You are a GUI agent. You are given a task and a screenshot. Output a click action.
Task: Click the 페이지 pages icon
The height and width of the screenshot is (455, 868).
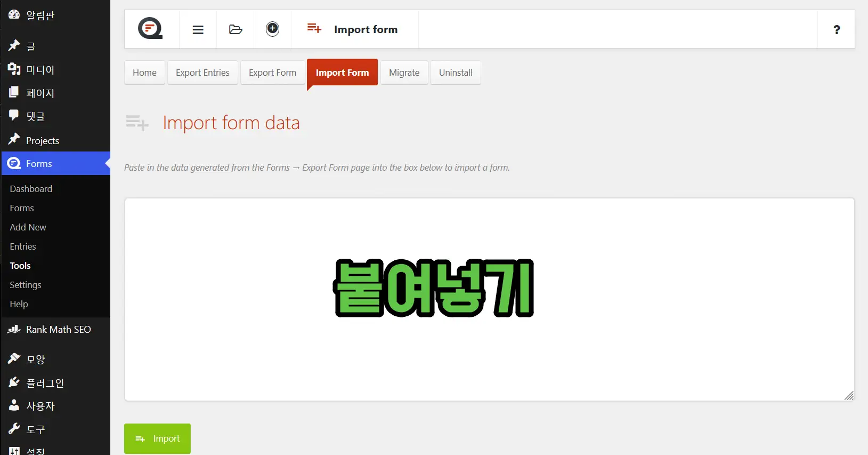pyautogui.click(x=14, y=92)
